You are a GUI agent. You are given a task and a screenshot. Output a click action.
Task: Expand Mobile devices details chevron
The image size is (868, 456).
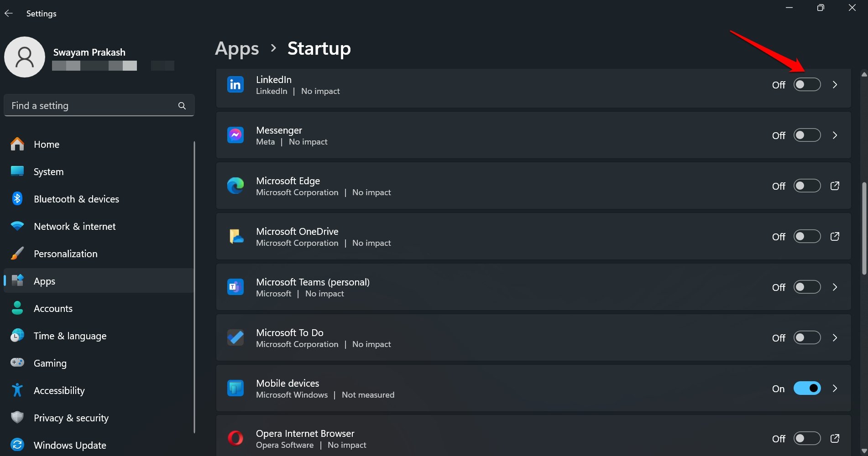pos(835,389)
